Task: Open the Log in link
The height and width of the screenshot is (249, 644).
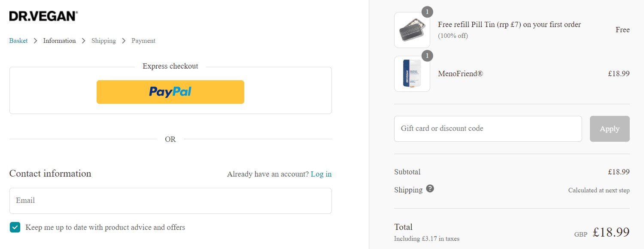Action: click(x=321, y=174)
